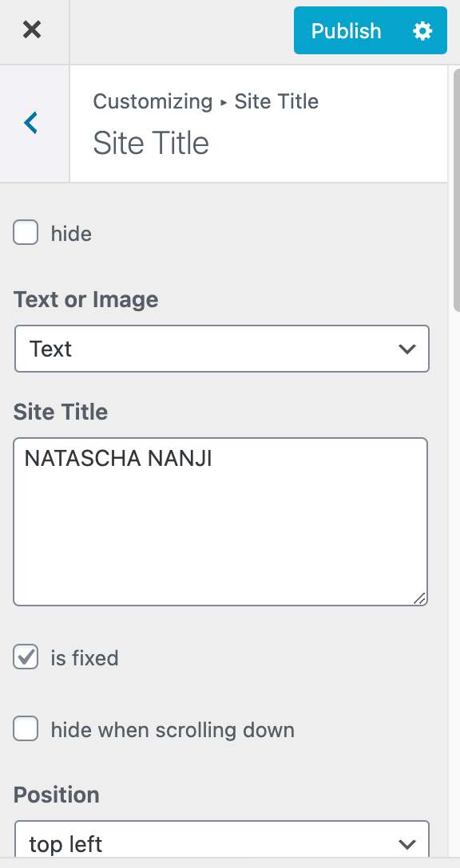Close the Customizer with the X icon

[32, 30]
